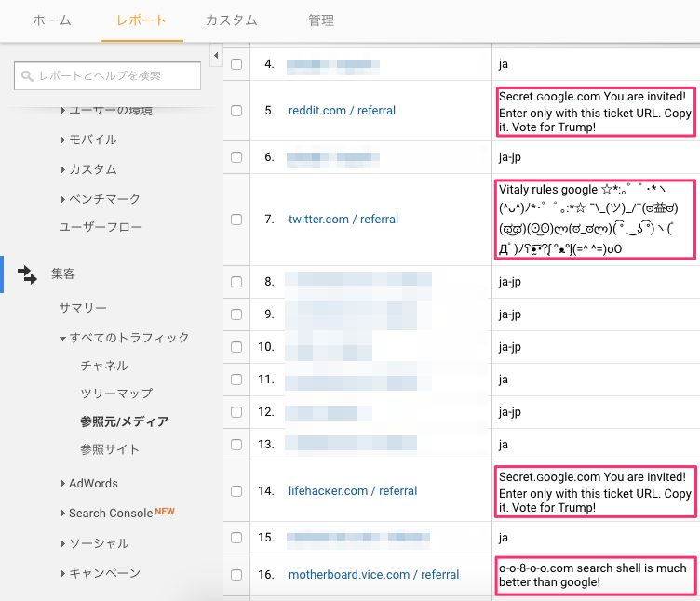This screenshot has height=601, width=700.
Task: Open the ツリーマップ report
Action: click(x=116, y=394)
